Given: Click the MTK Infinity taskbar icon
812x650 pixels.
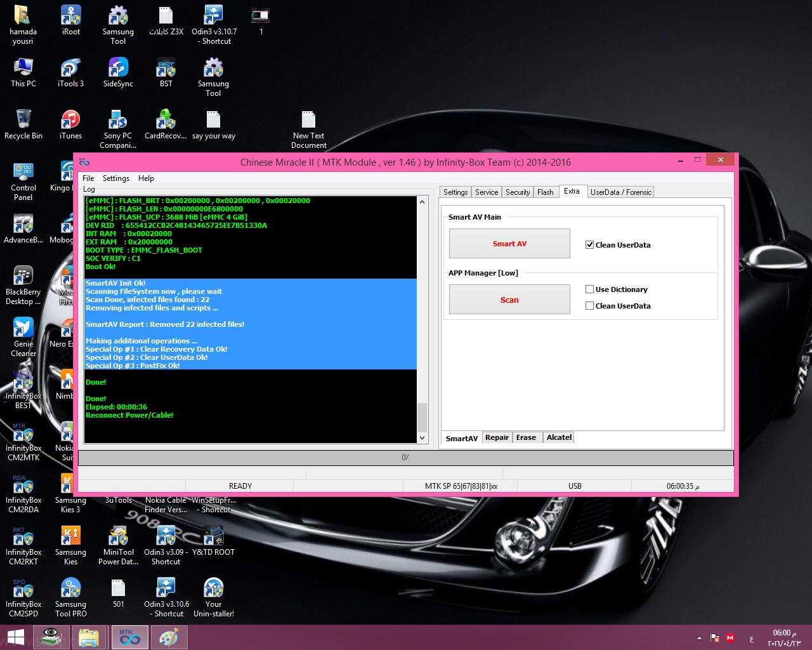Looking at the screenshot, I should [129, 638].
